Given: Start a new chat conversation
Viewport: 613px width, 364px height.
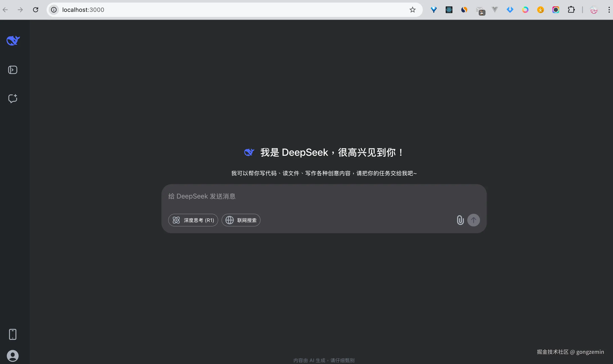Looking at the screenshot, I should tap(13, 98).
